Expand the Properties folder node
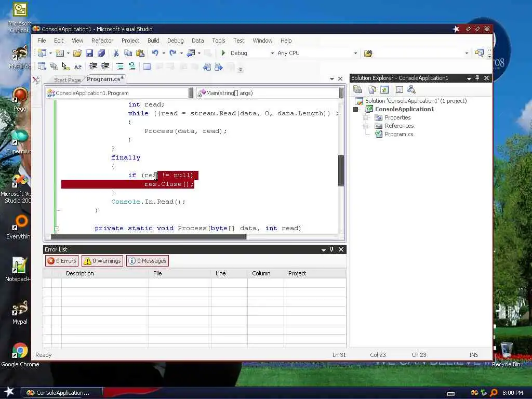The width and height of the screenshot is (532, 399). coord(366,117)
